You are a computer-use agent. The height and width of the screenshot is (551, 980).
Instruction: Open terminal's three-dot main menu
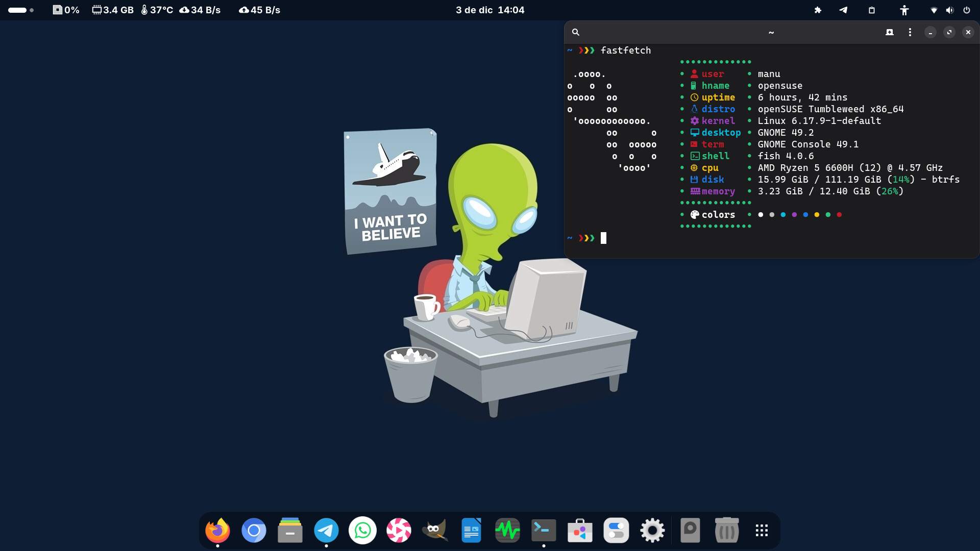click(910, 32)
